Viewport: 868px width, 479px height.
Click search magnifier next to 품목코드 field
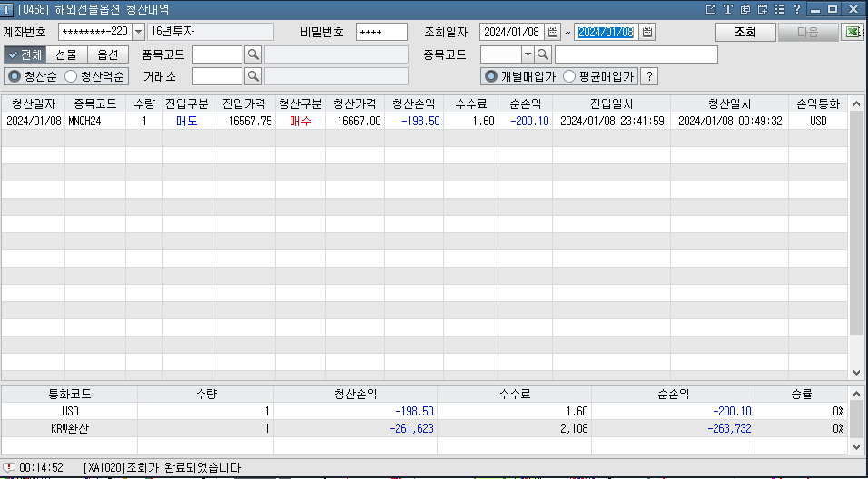tap(253, 54)
